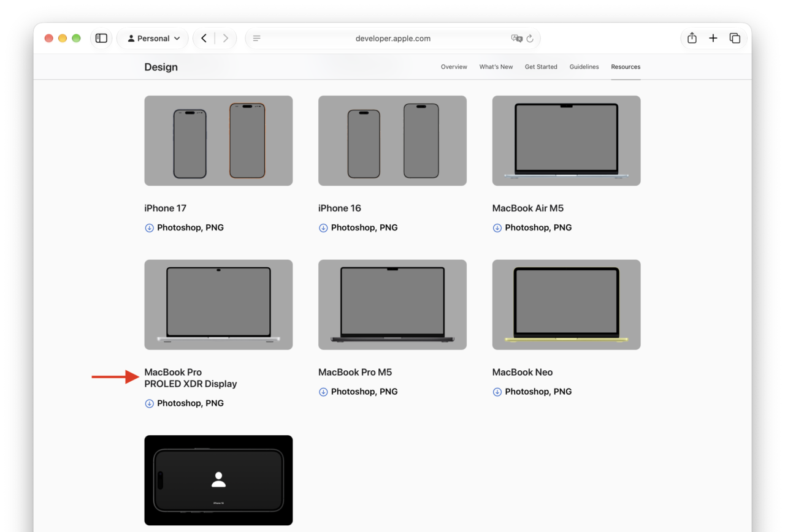
Task: Open the MacBook Air M5 thumbnail
Action: pos(566,140)
